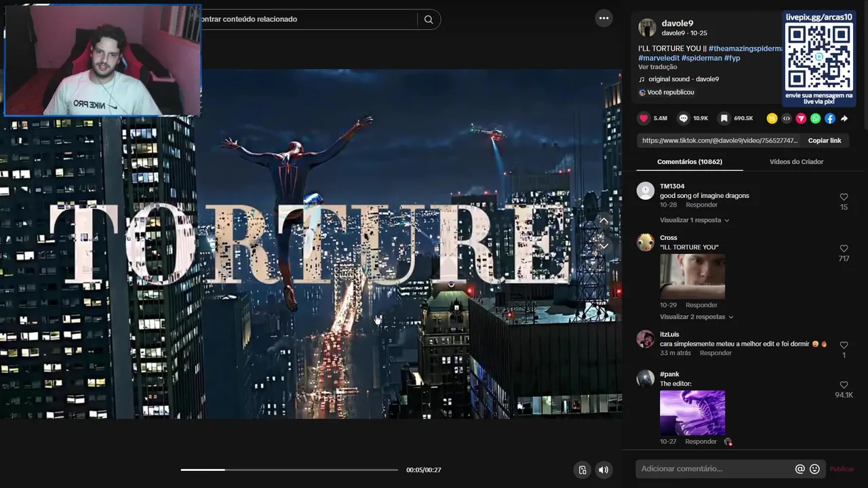Open the embed code icon

(x=787, y=119)
